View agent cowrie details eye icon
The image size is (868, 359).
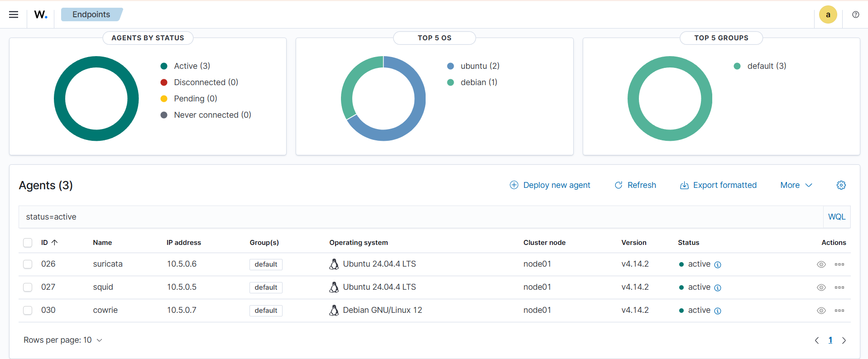[821, 311]
